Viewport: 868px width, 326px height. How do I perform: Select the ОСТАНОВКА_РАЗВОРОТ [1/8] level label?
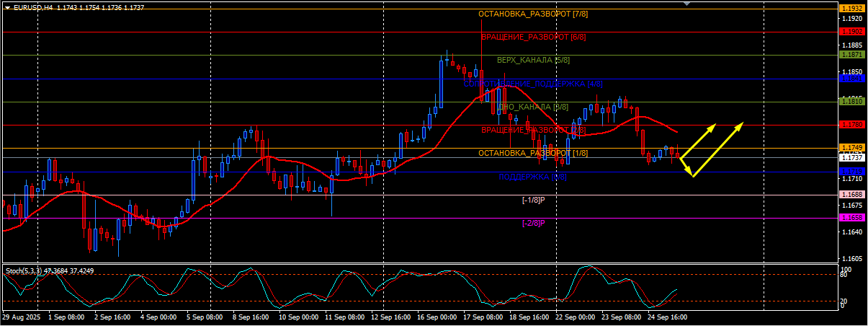click(x=533, y=153)
